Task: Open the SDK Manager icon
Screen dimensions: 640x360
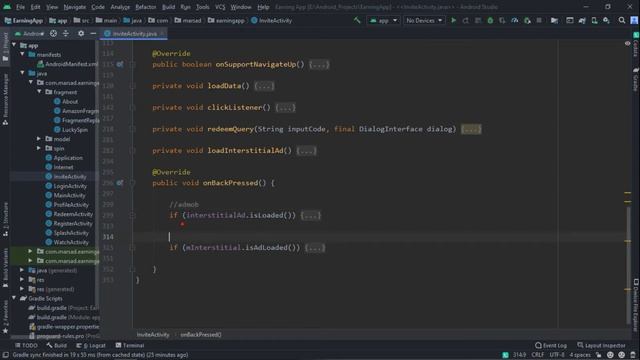Action: [607, 20]
